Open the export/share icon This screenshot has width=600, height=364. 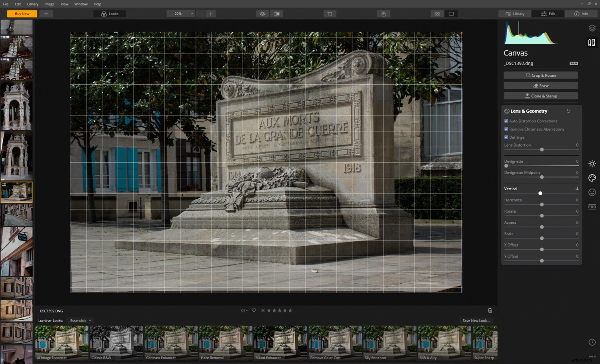coord(383,14)
